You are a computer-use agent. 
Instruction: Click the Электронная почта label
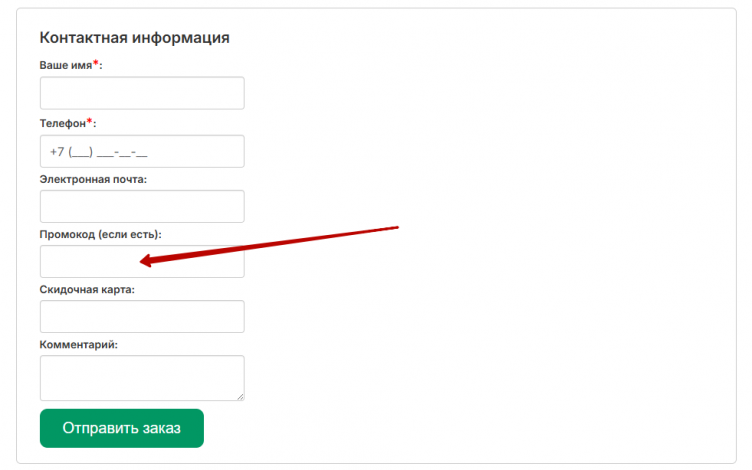click(x=93, y=179)
